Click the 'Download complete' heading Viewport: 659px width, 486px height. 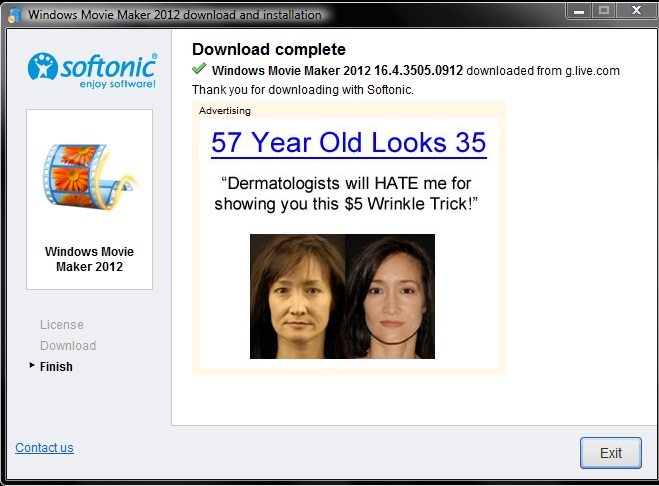[x=269, y=50]
